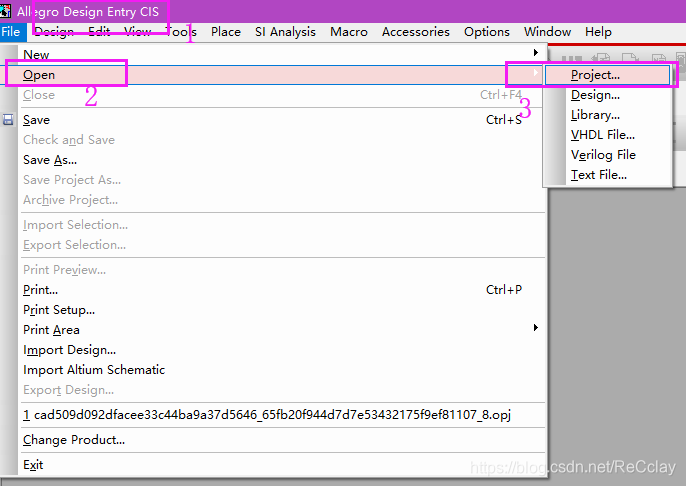Image resolution: width=686 pixels, height=486 pixels.
Task: Choose Save As... from File menu
Action: [x=282, y=160]
